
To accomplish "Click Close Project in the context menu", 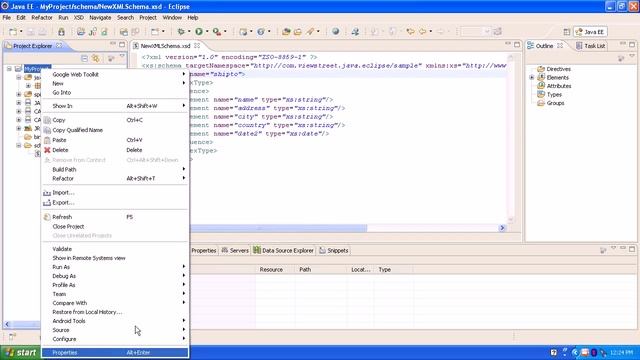I will pyautogui.click(x=115, y=227).
